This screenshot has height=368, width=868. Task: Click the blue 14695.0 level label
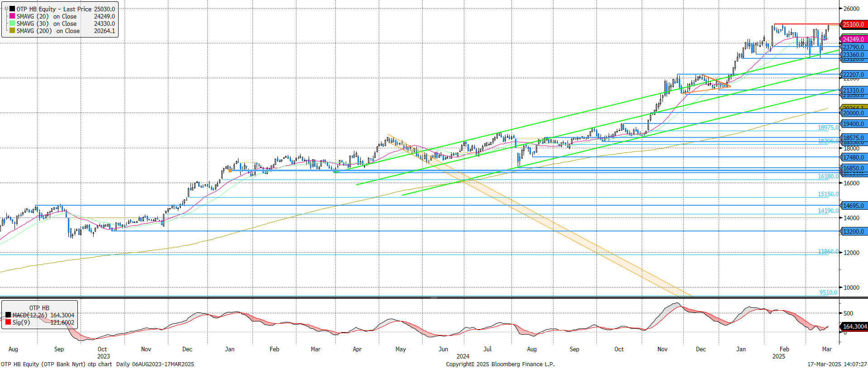click(854, 206)
